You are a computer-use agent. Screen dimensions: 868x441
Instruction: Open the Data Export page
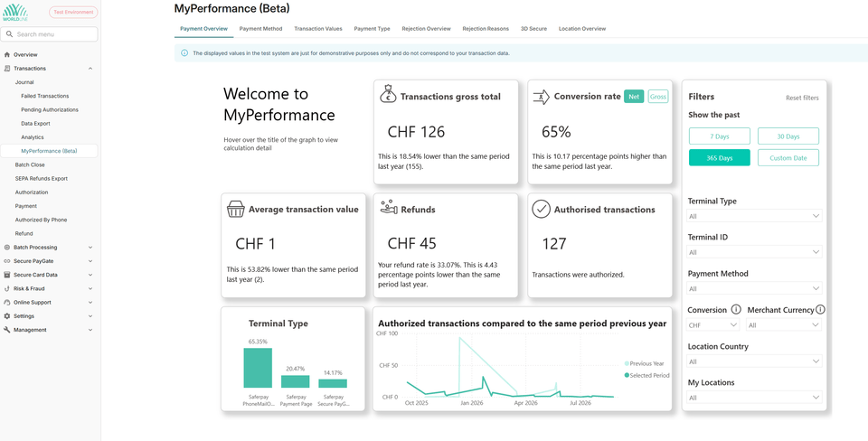point(35,124)
